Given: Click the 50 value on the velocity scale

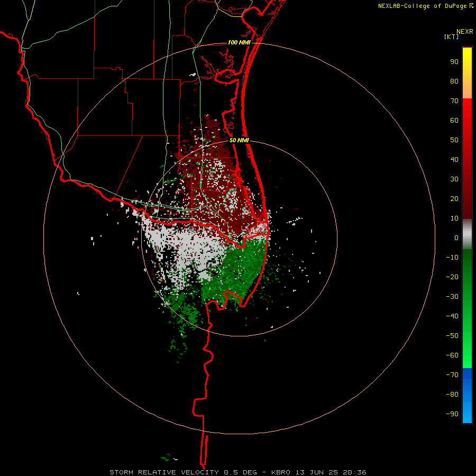Looking at the screenshot, I should [x=454, y=140].
